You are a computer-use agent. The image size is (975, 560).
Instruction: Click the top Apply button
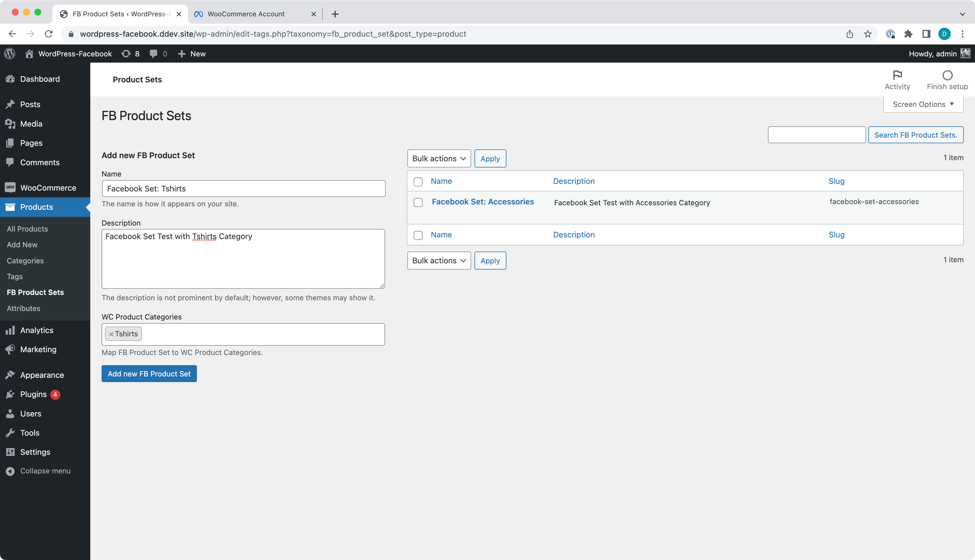490,158
